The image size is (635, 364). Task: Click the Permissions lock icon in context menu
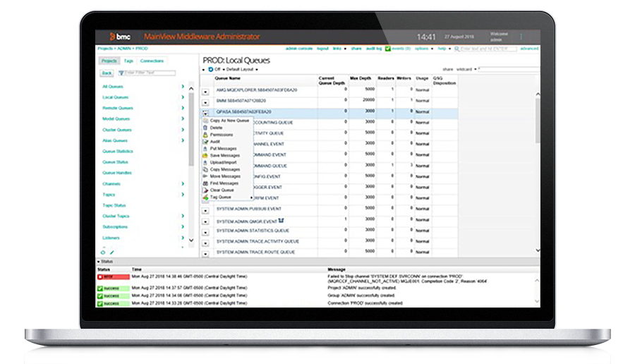click(x=205, y=134)
